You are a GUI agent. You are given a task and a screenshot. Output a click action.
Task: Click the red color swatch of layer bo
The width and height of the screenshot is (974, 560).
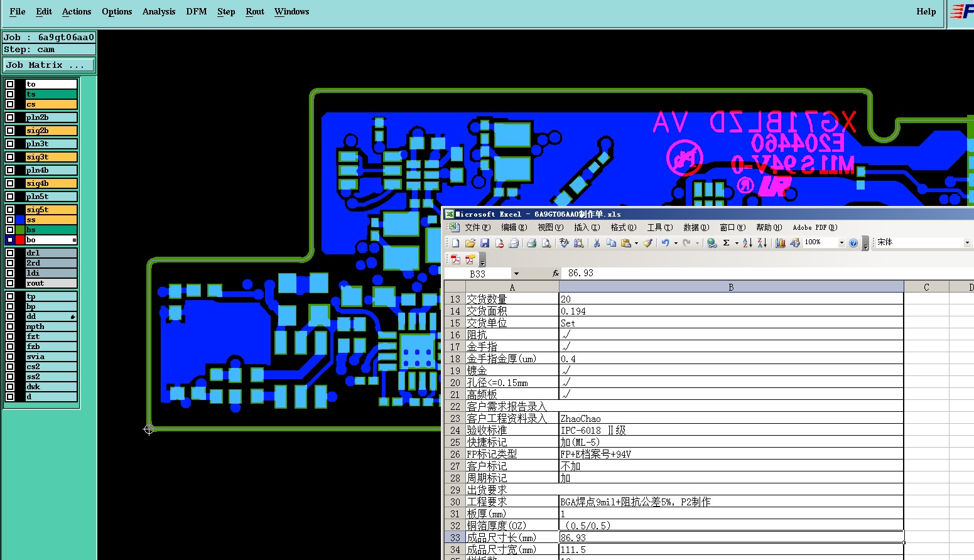point(20,240)
